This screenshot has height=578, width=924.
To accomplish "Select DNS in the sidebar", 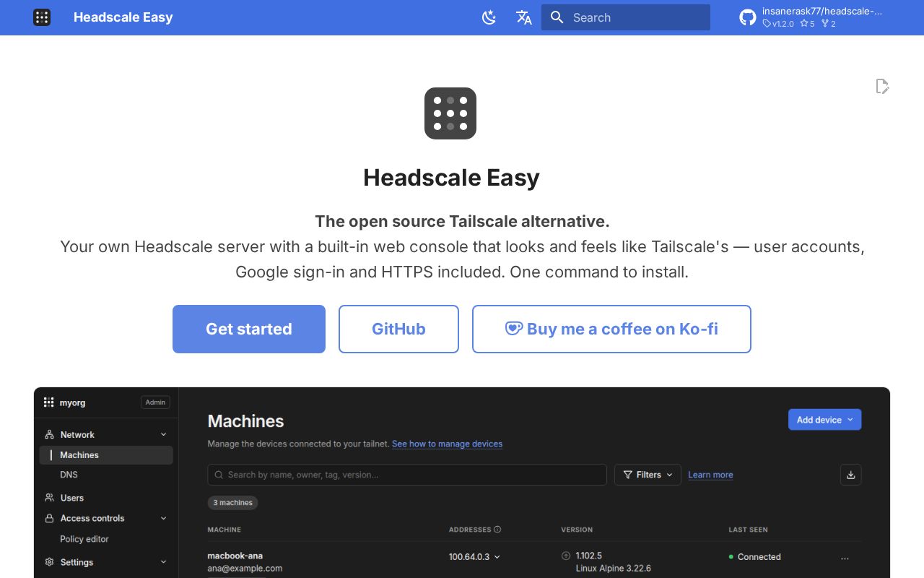I will coord(69,475).
